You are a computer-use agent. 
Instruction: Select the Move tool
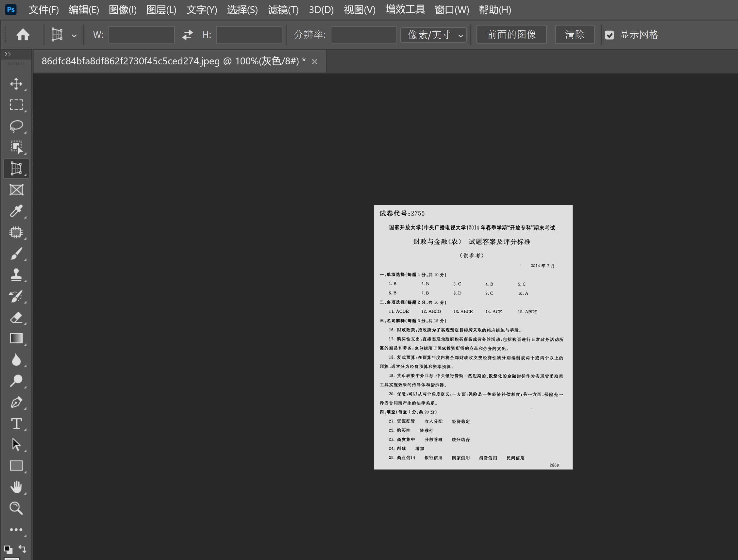pos(16,84)
